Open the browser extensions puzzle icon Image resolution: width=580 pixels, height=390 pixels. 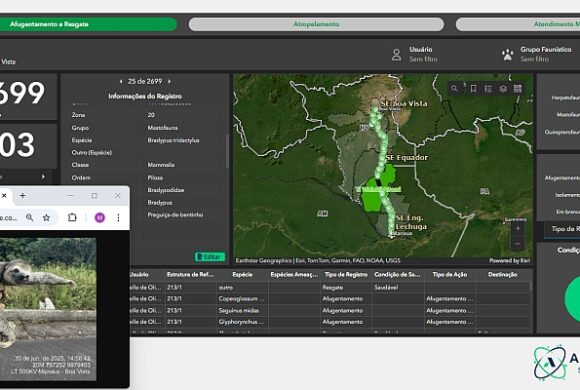(72, 218)
